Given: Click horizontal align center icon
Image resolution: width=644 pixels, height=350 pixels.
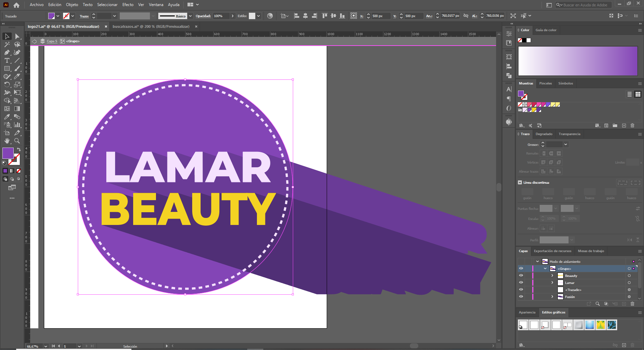Looking at the screenshot, I should tap(305, 16).
